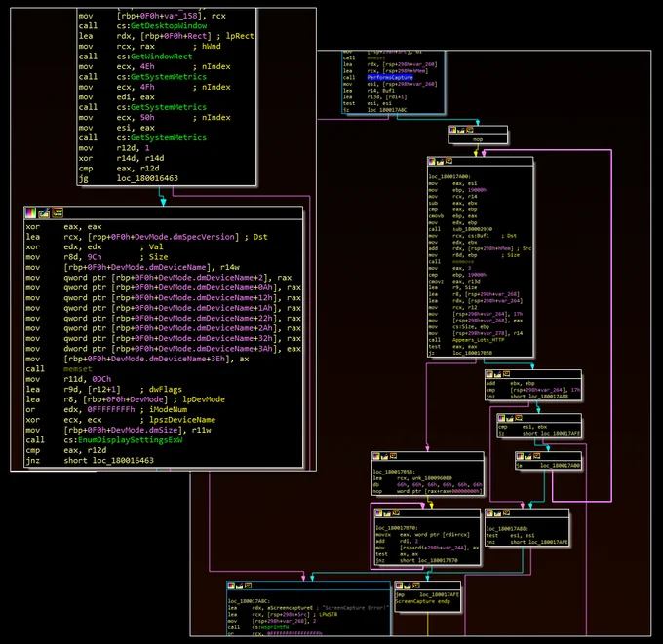Click group nodes icon on the nop node

pyautogui.click(x=469, y=131)
